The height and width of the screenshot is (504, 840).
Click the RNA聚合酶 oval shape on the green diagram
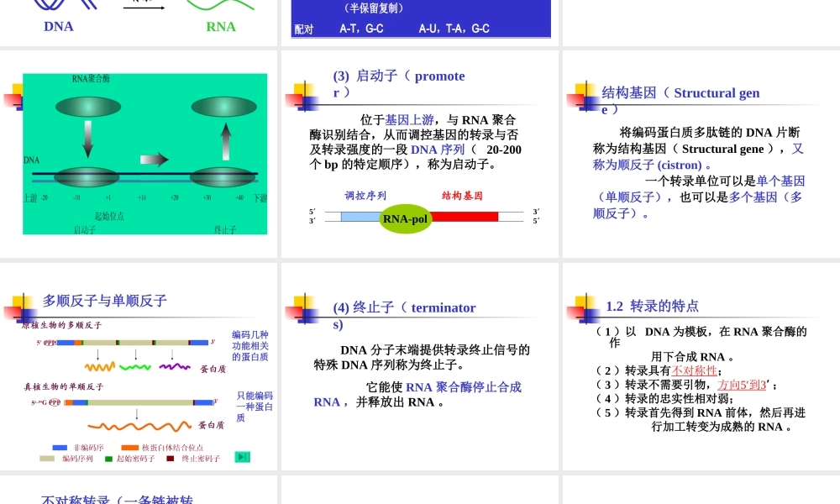pyautogui.click(x=89, y=108)
